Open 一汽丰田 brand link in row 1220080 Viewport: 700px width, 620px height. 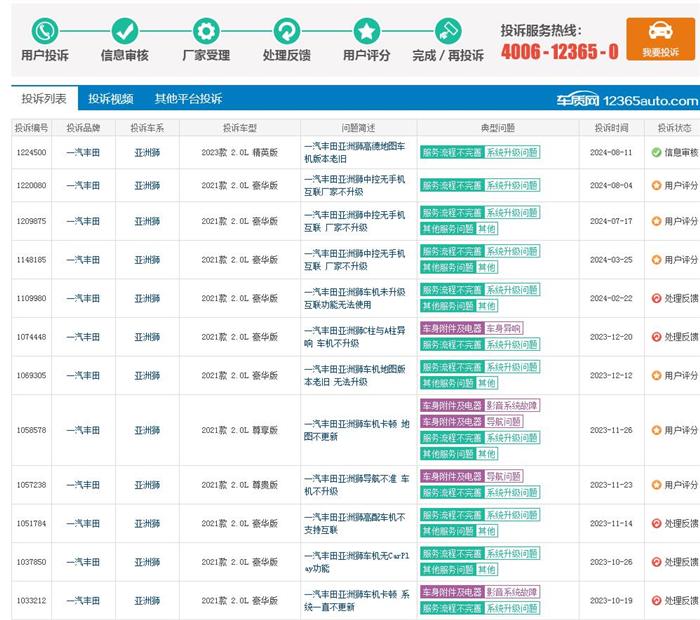click(x=83, y=186)
